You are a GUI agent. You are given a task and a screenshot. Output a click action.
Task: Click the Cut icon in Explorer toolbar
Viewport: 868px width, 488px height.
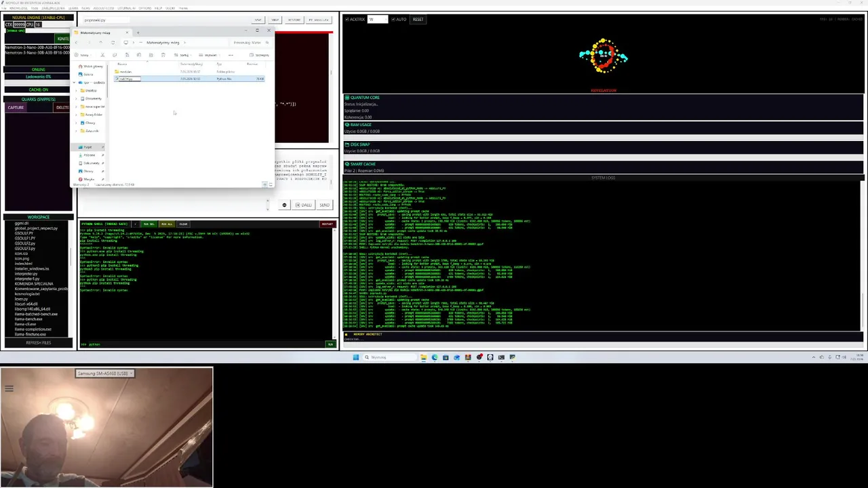[x=102, y=55]
